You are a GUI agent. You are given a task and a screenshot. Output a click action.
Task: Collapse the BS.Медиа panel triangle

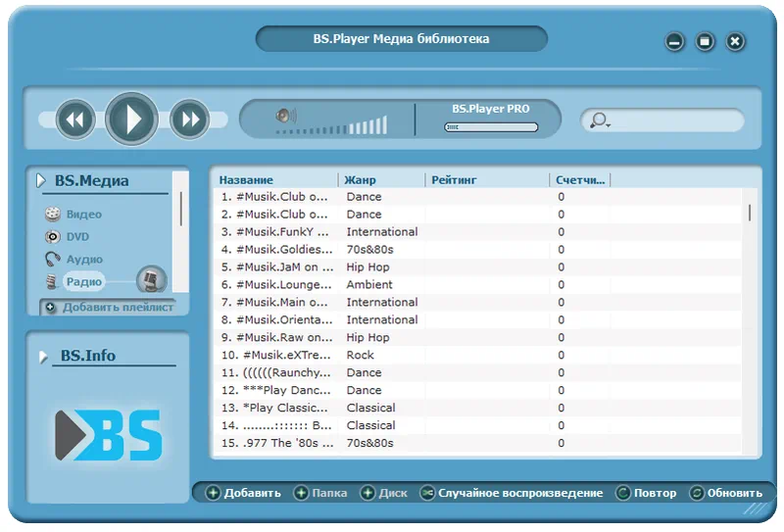41,180
